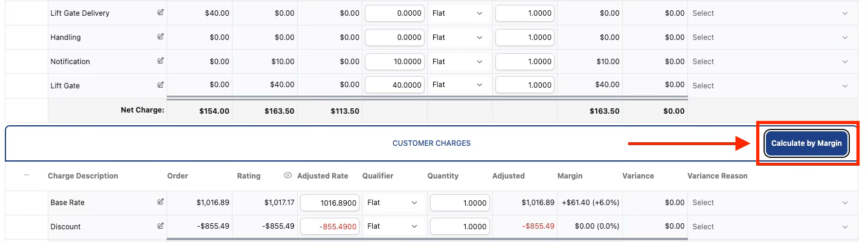This screenshot has height=242, width=868.
Task: Collapse customer charges with the minus icon
Action: coord(27,175)
